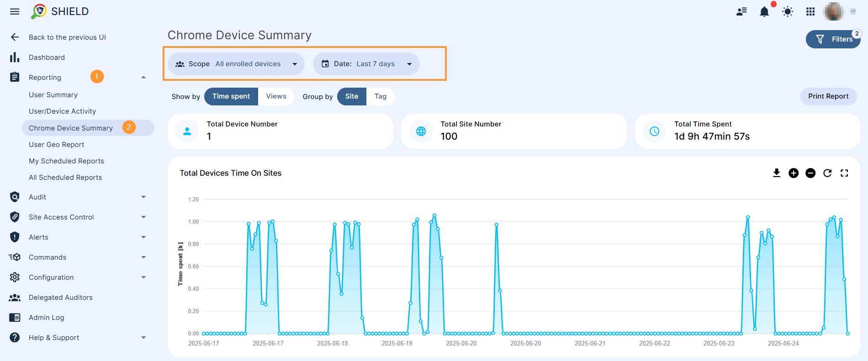Click the Commands icon
Screen dimensions: 868x361
click(15, 257)
